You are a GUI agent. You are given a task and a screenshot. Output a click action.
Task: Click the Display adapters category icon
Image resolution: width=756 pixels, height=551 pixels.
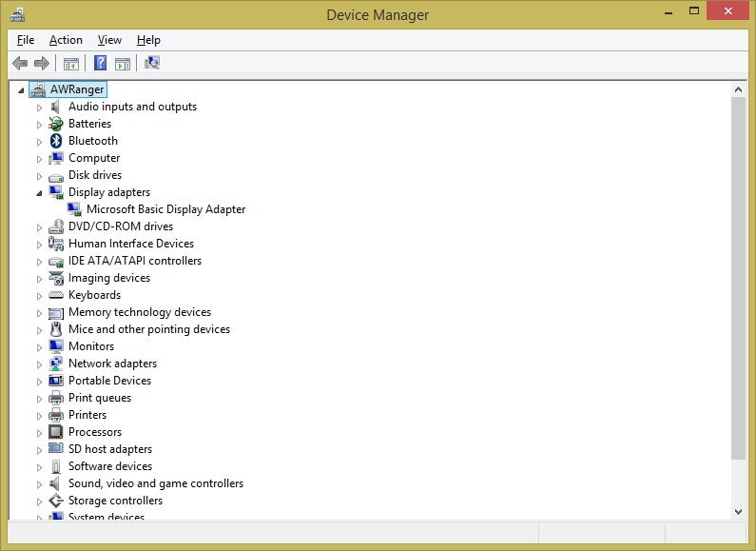(56, 192)
